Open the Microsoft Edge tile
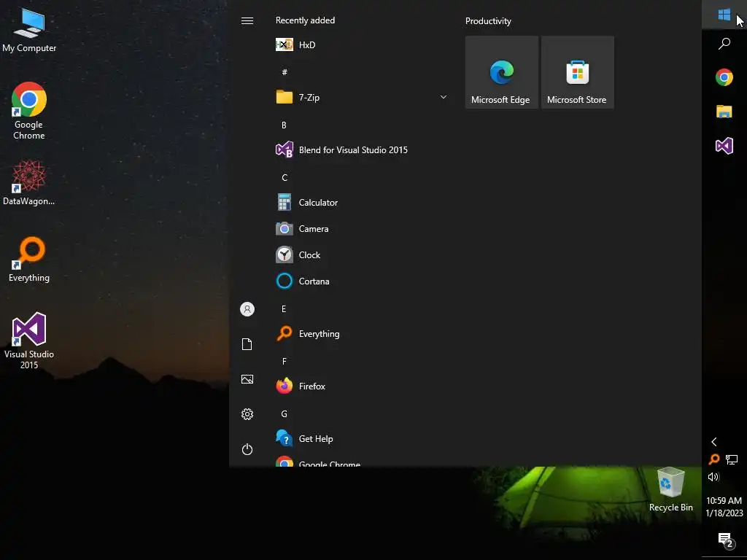The image size is (747, 560). click(502, 72)
